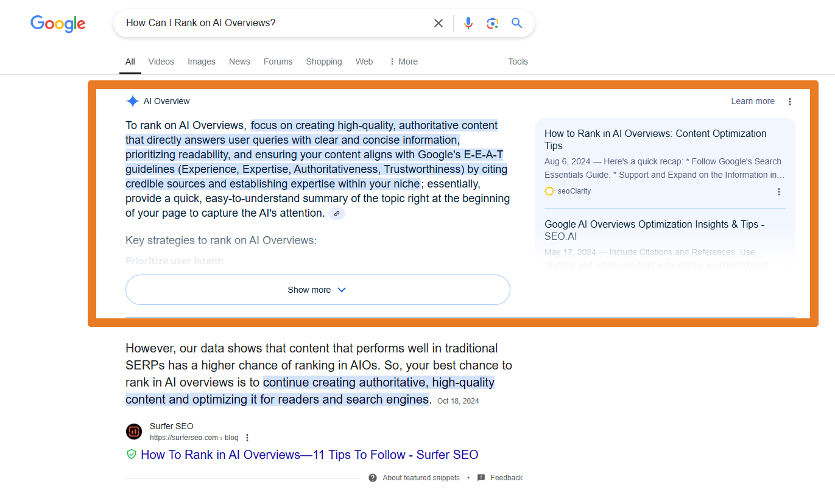Click the seoClarity source name
835x504 pixels.
tap(574, 191)
